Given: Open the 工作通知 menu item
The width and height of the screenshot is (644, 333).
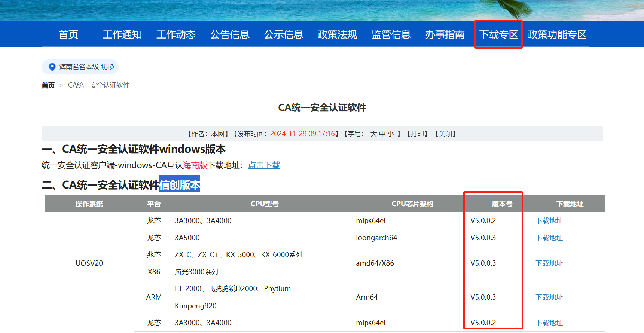Looking at the screenshot, I should click(122, 34).
